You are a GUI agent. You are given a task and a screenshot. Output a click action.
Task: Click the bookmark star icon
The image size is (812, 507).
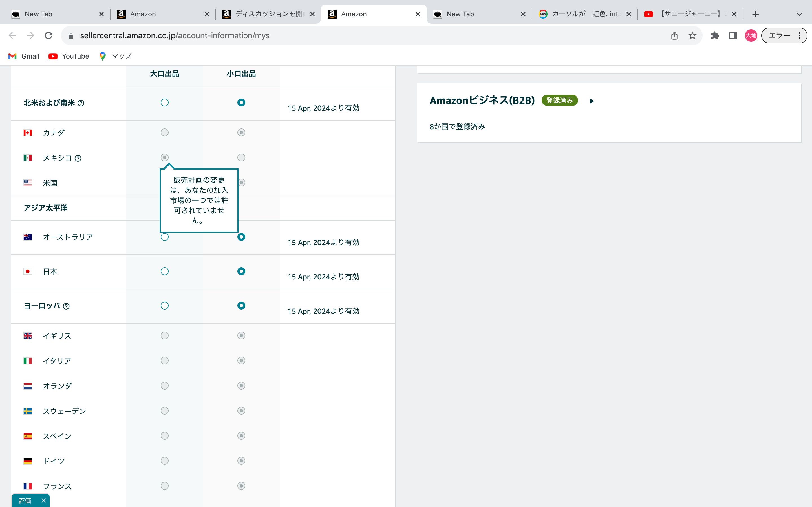pos(692,35)
